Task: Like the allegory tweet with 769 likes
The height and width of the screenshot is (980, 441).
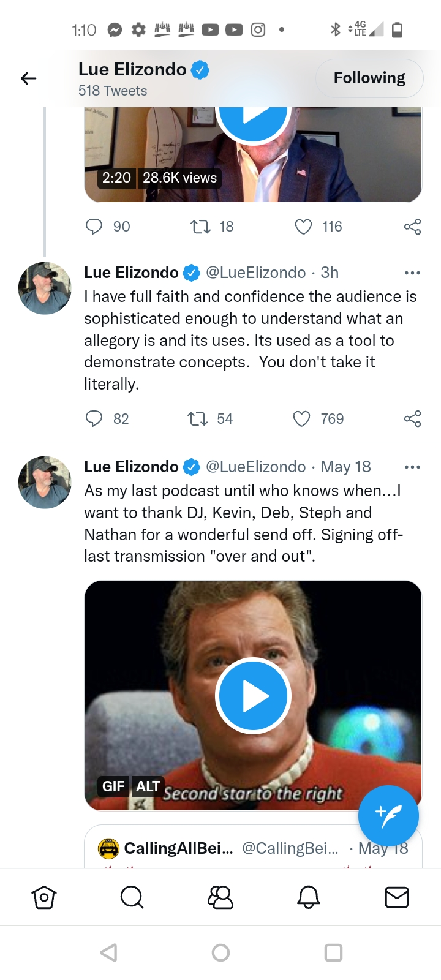Action: click(x=302, y=419)
